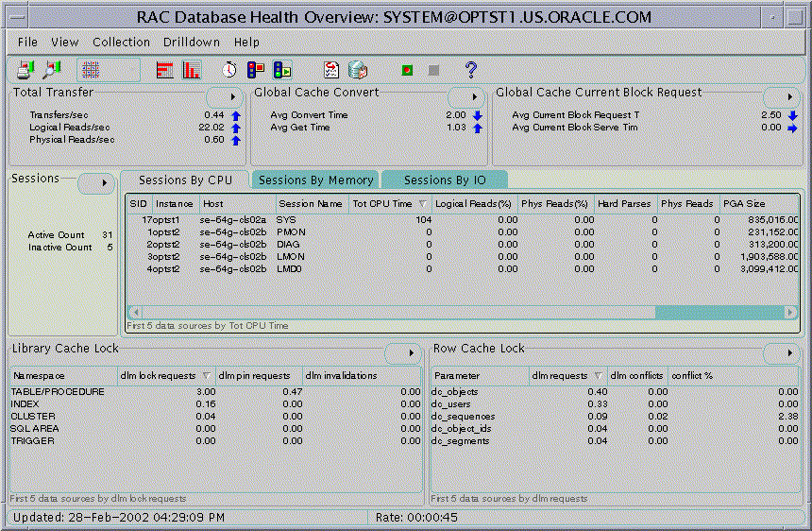The image size is (812, 531).
Task: Open the Collection menu
Action: pos(121,43)
